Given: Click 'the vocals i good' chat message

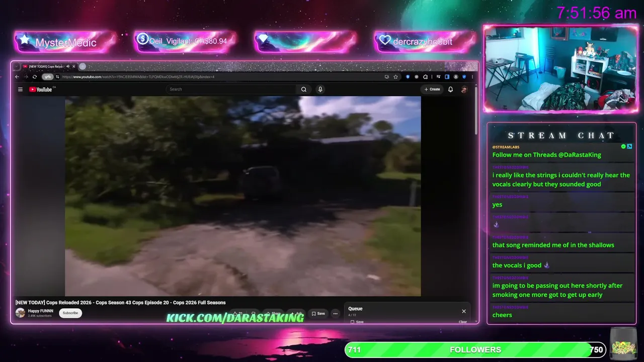Looking at the screenshot, I should coord(521,265).
